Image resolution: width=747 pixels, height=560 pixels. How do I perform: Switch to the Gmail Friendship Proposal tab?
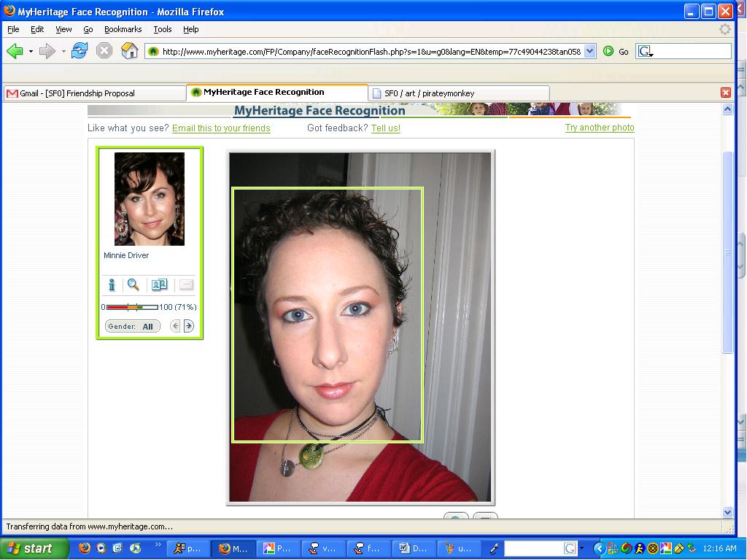click(x=93, y=93)
